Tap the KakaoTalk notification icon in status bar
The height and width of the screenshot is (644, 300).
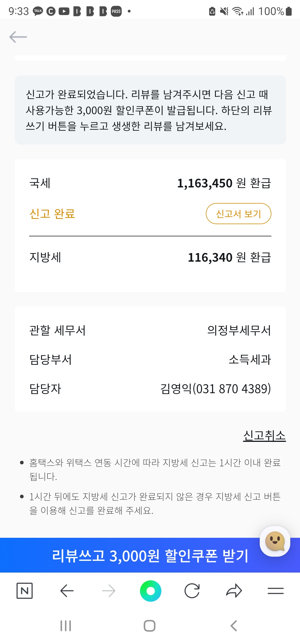click(x=38, y=11)
